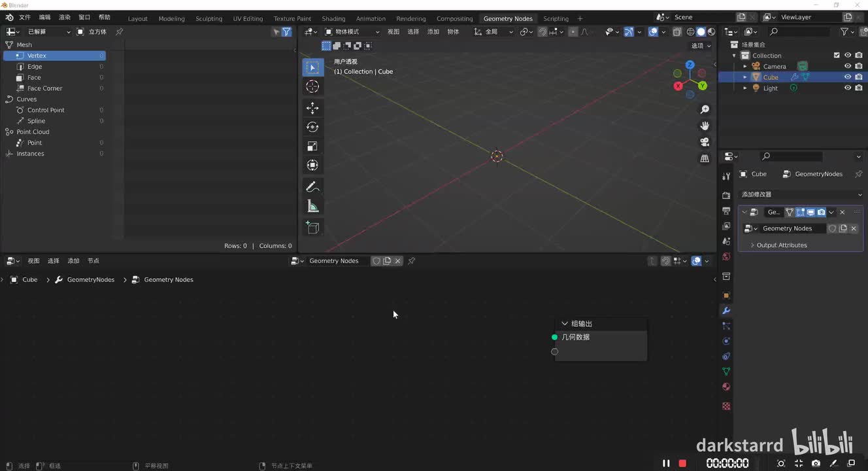868x471 pixels.
Task: Select the Move tool in viewport toolbar
Action: (312, 108)
